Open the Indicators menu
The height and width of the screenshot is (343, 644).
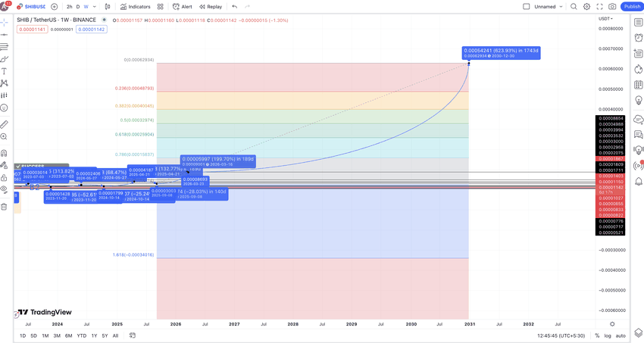pos(136,7)
